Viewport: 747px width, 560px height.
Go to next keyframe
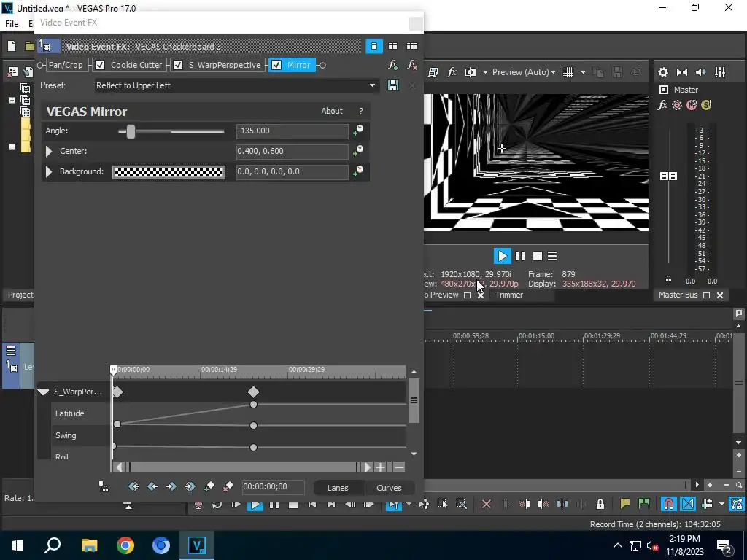171,486
